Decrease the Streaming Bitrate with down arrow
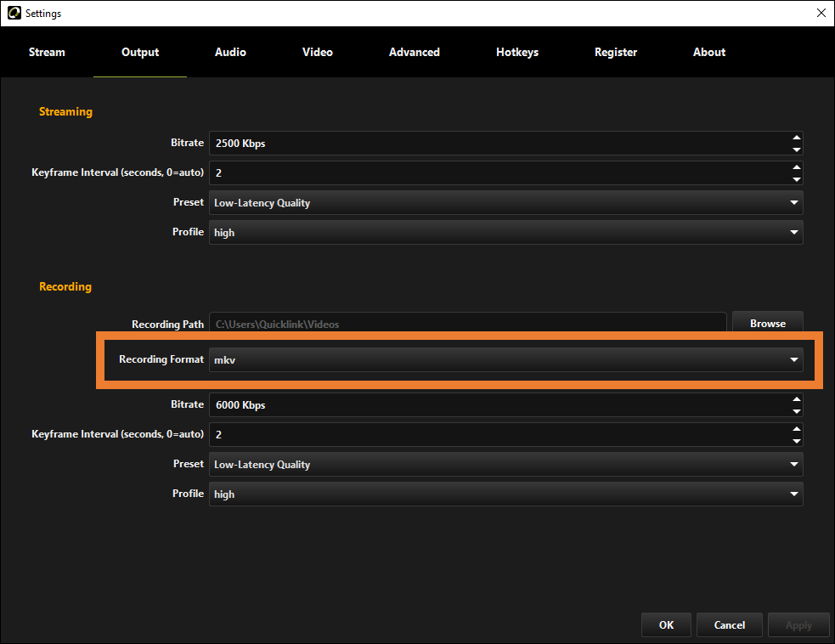The image size is (835, 644). coord(796,150)
